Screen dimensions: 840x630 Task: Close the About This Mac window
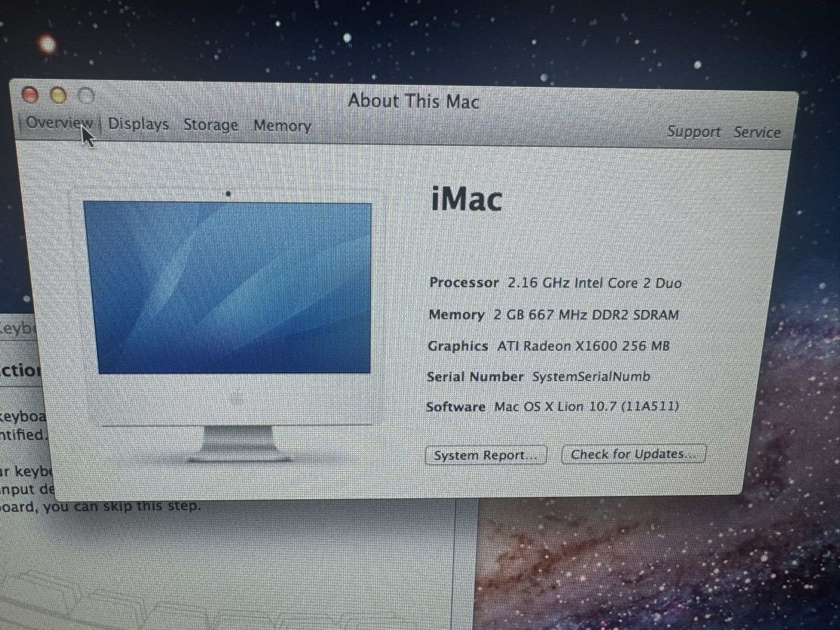(30, 95)
